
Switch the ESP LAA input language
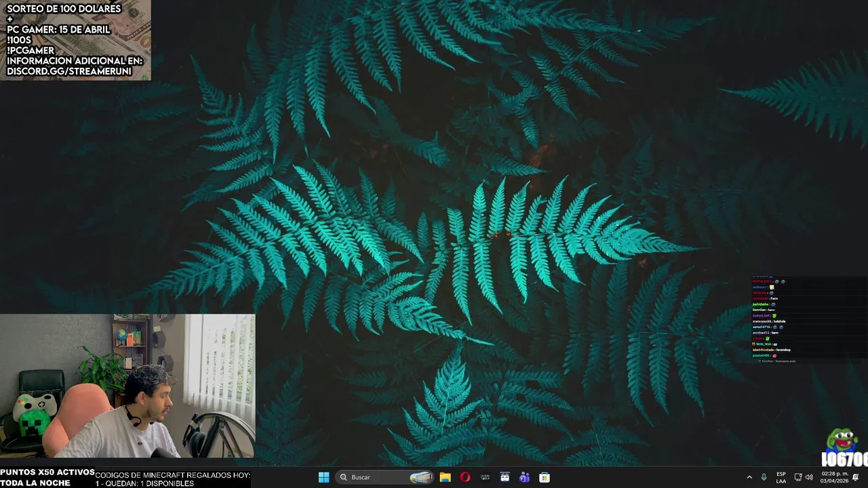(x=781, y=477)
